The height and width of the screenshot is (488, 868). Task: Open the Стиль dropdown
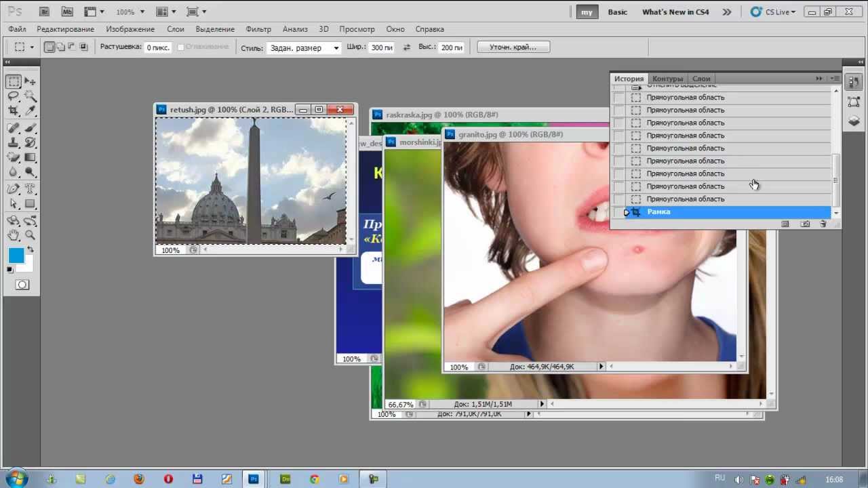pyautogui.click(x=304, y=48)
